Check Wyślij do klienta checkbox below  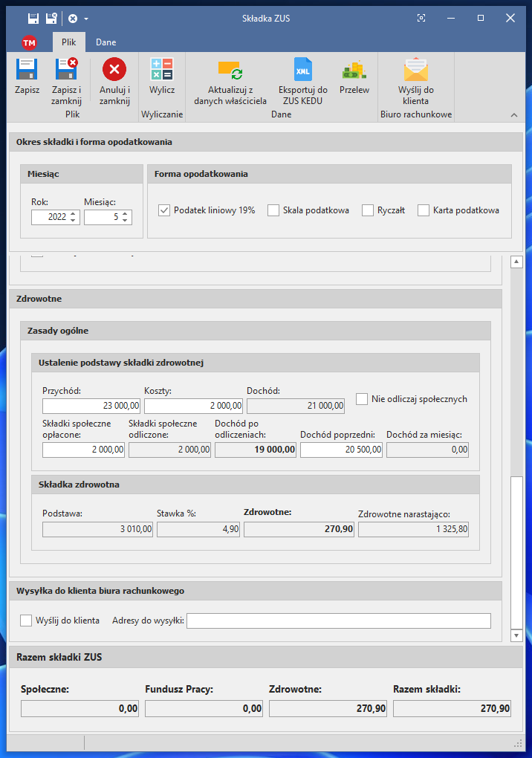(27, 621)
